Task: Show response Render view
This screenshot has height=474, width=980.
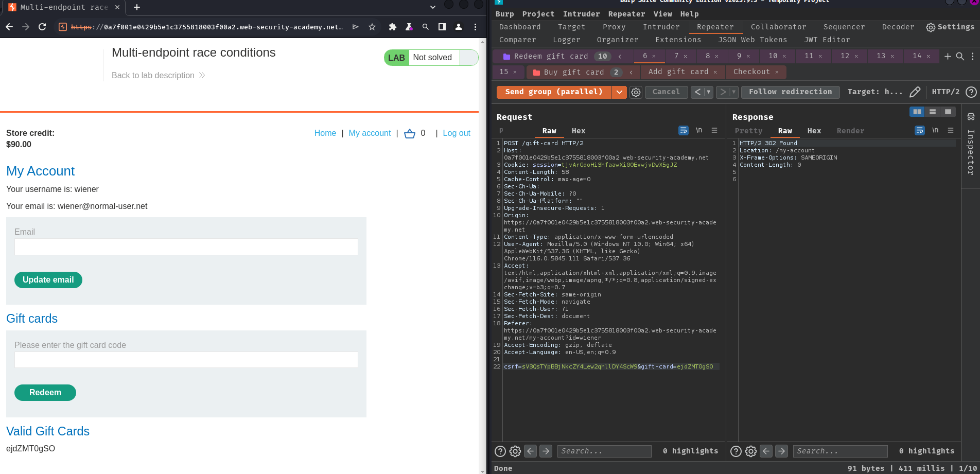Action: [850, 131]
